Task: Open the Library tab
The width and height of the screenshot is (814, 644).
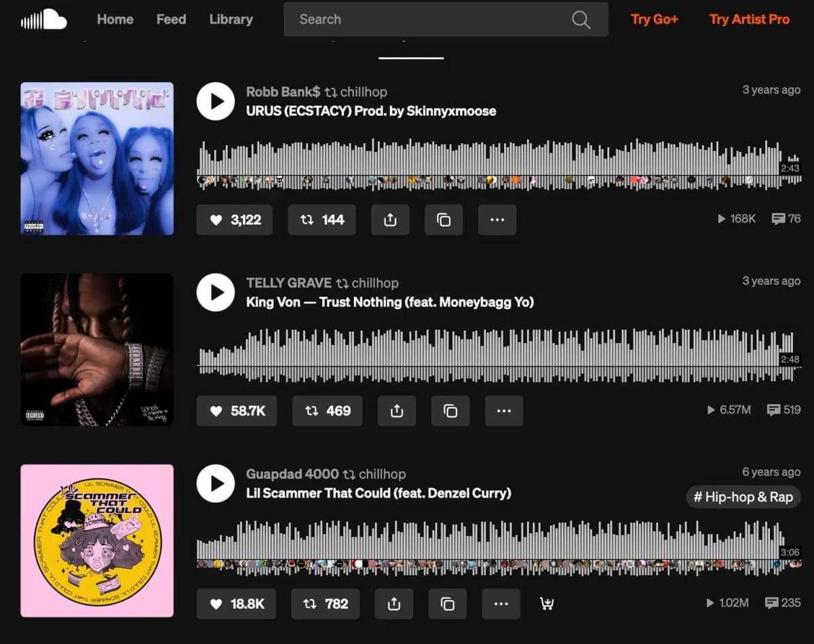Action: (231, 19)
